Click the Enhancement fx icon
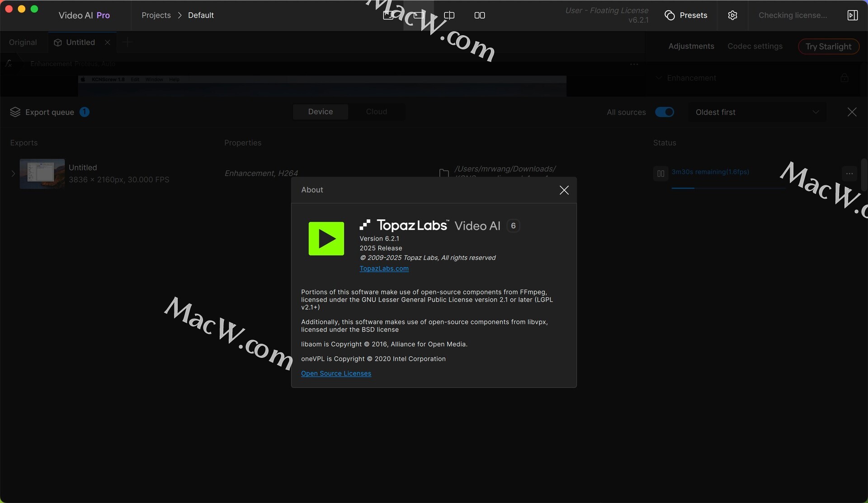 click(x=9, y=64)
